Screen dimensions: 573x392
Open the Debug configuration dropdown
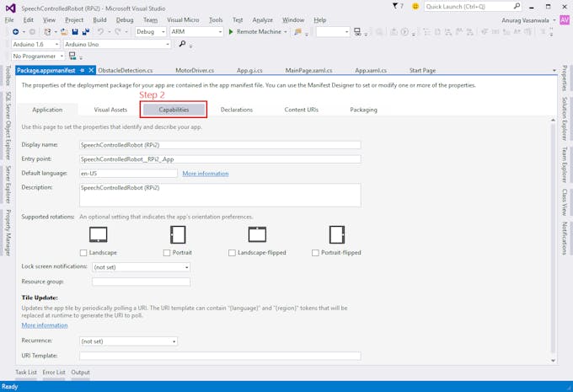pyautogui.click(x=151, y=32)
